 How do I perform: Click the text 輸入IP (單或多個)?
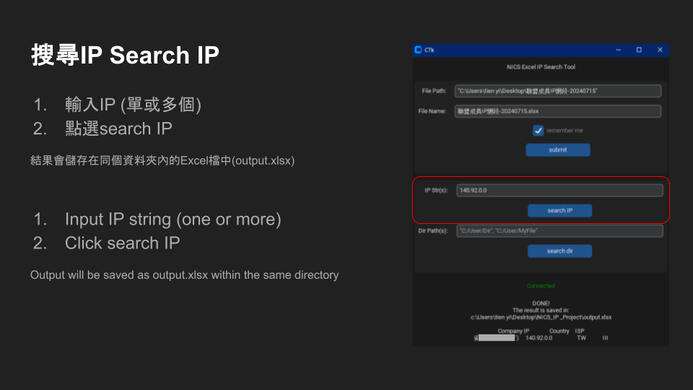(133, 105)
